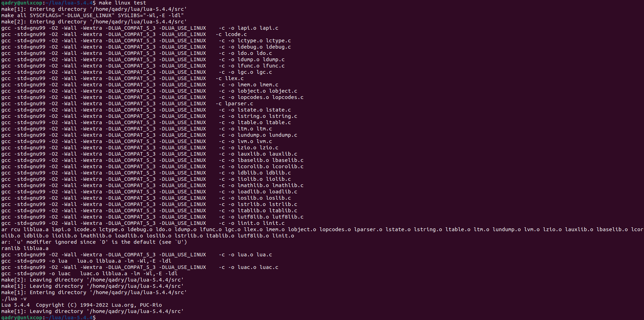Click the 'make linux test' command text
The height and width of the screenshot is (320, 644).
point(122,3)
